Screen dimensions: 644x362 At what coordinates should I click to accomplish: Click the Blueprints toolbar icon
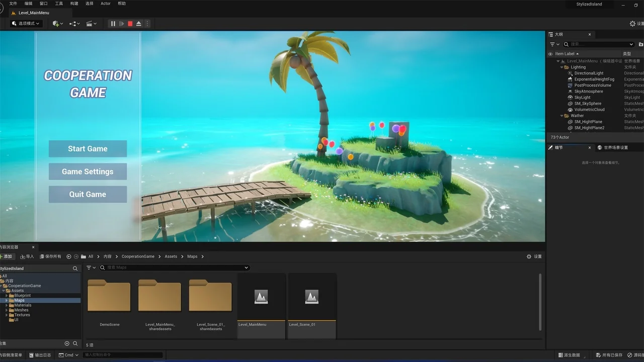pos(73,23)
